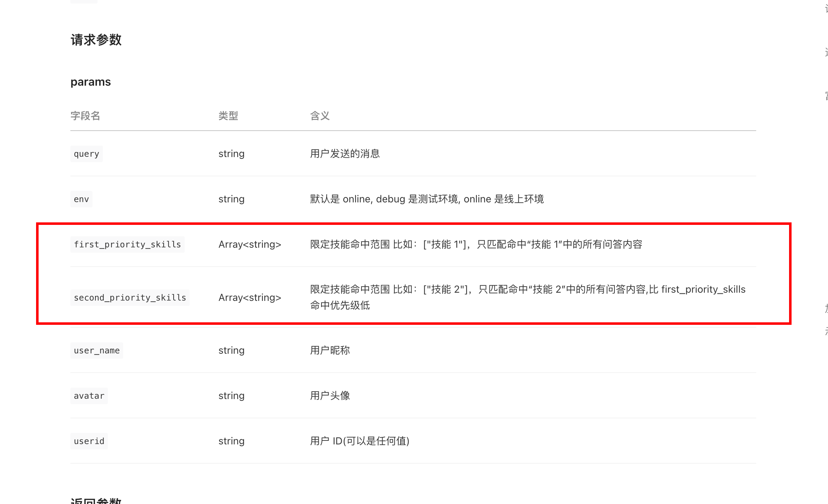
Task: Click the 返回参数 heading at page bottom
Action: tap(96, 500)
